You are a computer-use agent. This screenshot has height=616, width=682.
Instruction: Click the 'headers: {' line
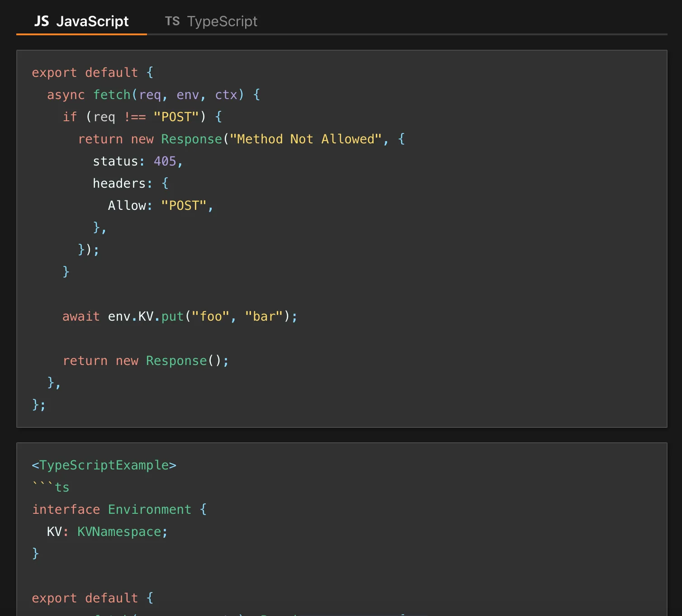point(131,184)
